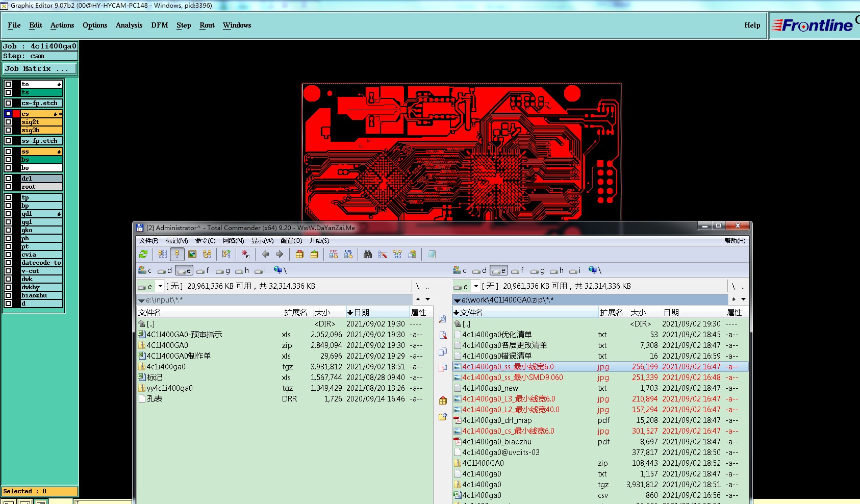Toggle the checkbox for layer biaozhu
Image resolution: width=860 pixels, height=504 pixels.
click(x=8, y=295)
